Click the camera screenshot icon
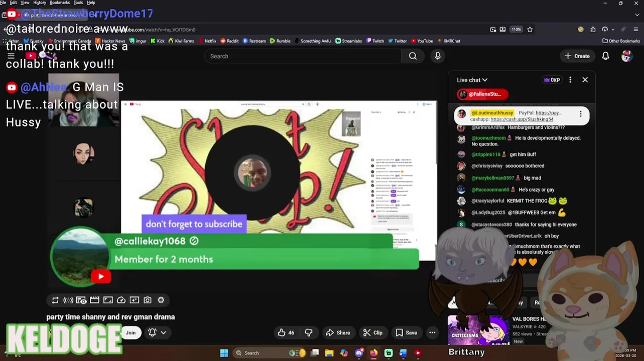 [x=148, y=300]
